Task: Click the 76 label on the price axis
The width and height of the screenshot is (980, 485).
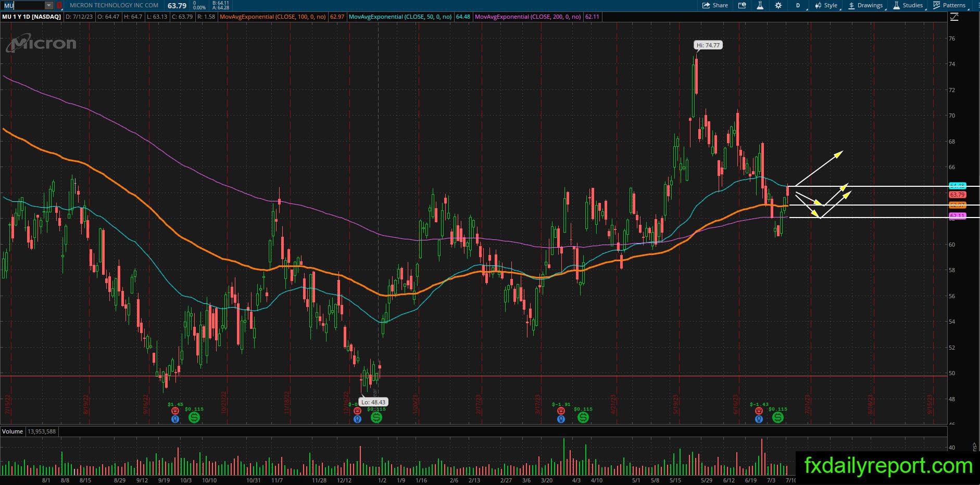Action: 952,39
